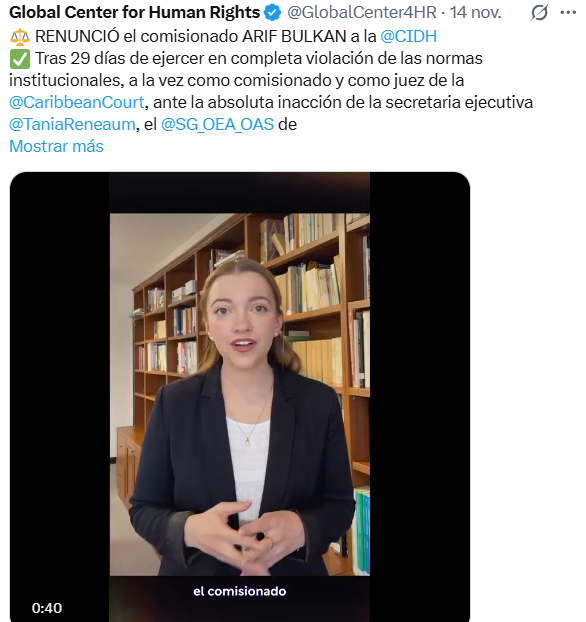This screenshot has height=622, width=586.
Task: Expand the post with Mostrar más
Action: 56,146
